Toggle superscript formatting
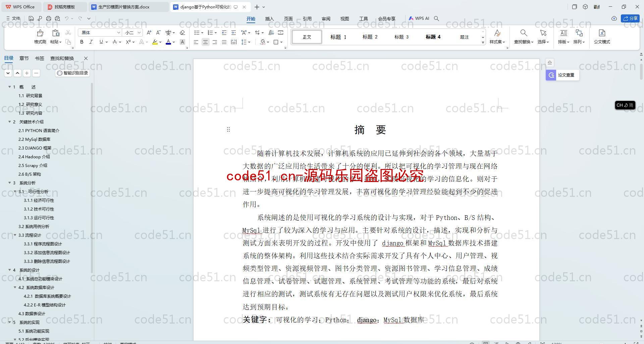Viewport: 644px width, 344px height. tap(128, 42)
